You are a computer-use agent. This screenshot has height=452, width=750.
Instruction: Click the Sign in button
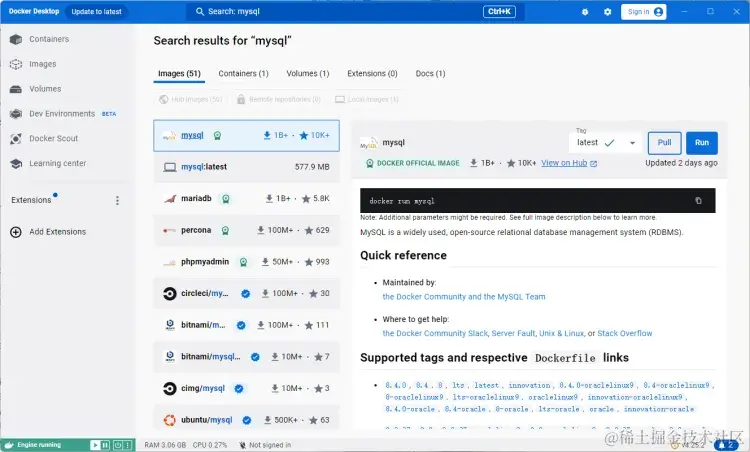tap(643, 12)
